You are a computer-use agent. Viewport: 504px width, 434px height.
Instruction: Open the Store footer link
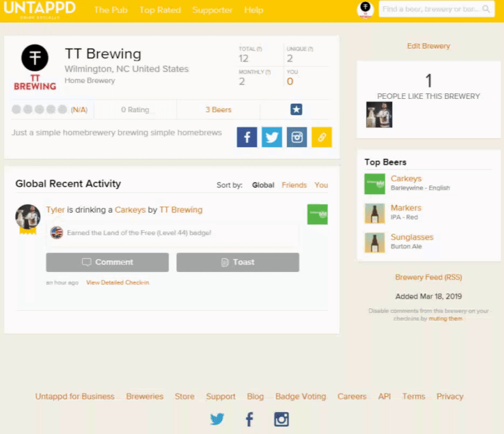pyautogui.click(x=185, y=396)
